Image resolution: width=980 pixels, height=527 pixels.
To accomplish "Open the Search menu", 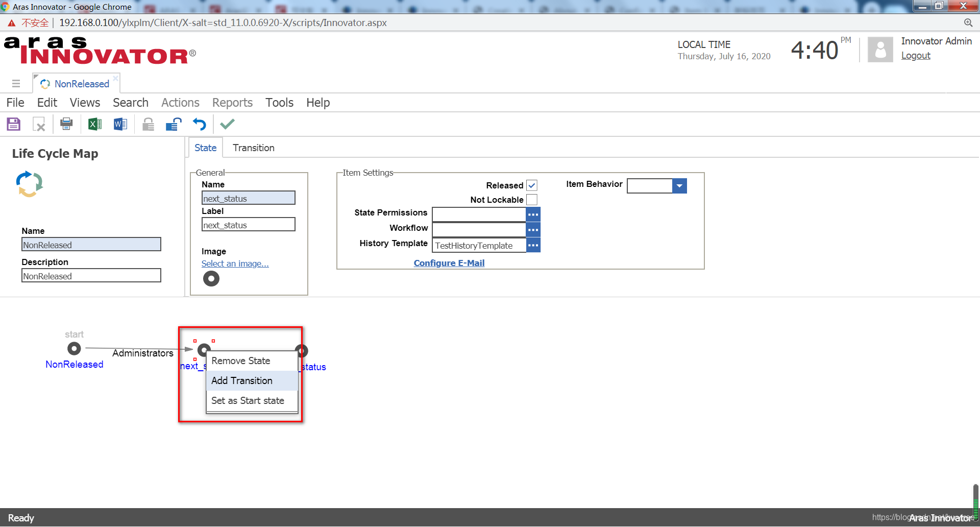I will 131,103.
